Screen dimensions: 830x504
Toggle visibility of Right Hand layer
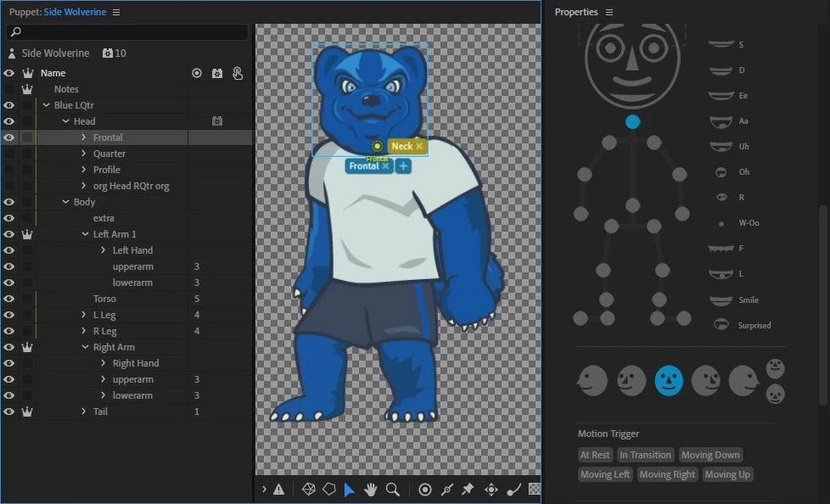9,363
